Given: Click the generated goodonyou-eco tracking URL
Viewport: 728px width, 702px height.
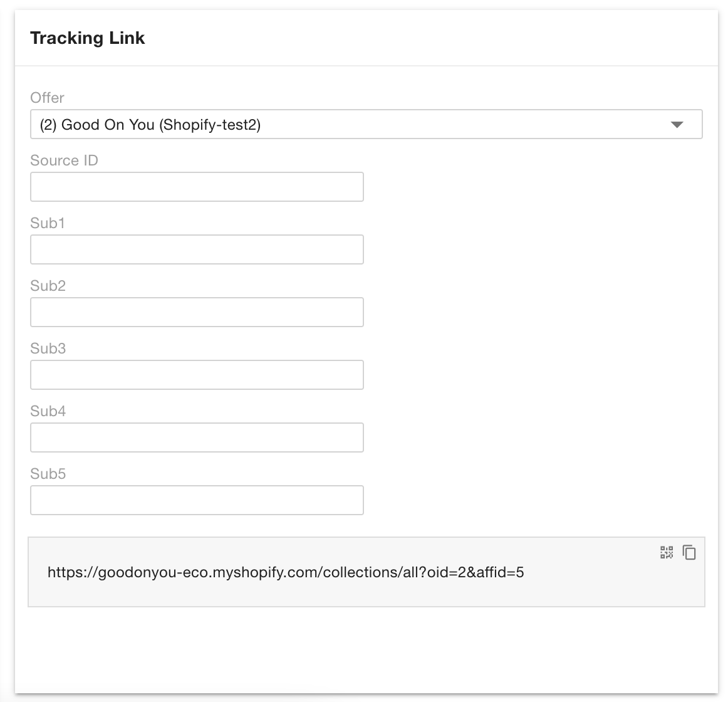Looking at the screenshot, I should pos(286,572).
